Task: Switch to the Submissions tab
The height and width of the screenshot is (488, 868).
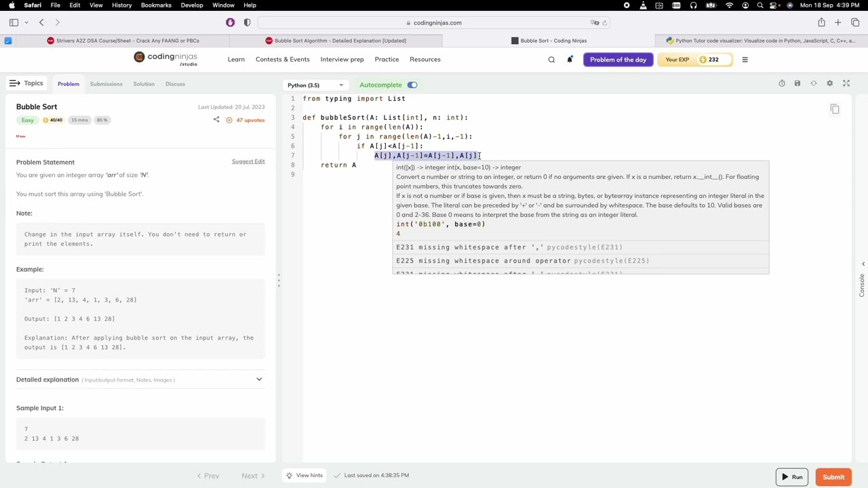Action: point(106,84)
